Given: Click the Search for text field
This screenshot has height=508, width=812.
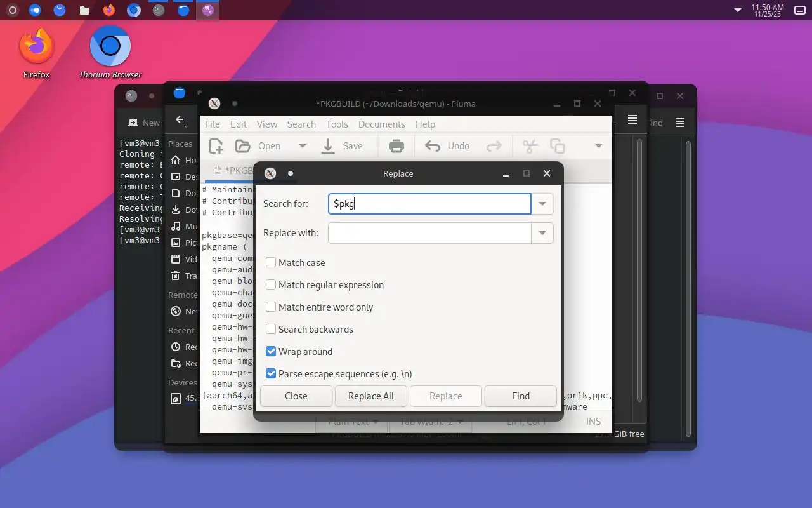Looking at the screenshot, I should (x=429, y=204).
